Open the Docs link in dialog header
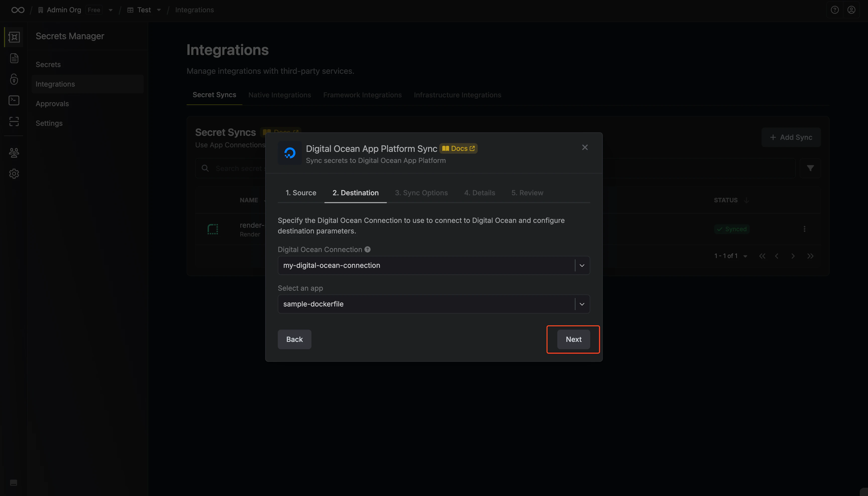 [458, 149]
